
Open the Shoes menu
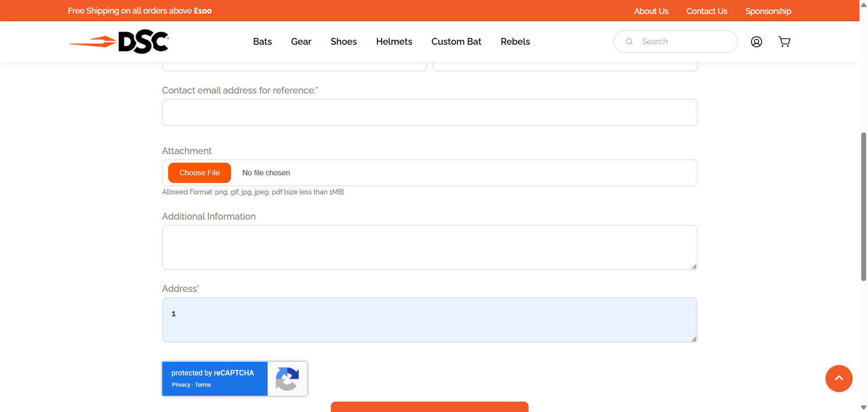pyautogui.click(x=344, y=42)
